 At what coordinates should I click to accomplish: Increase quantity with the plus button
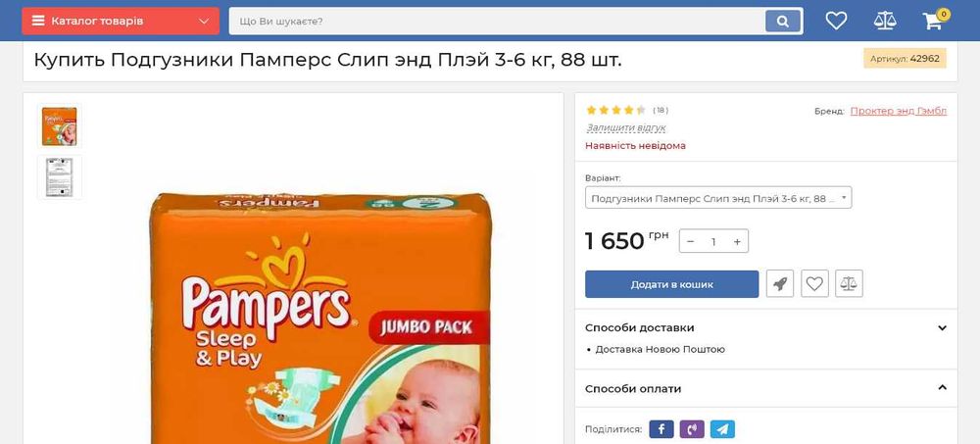coord(737,242)
